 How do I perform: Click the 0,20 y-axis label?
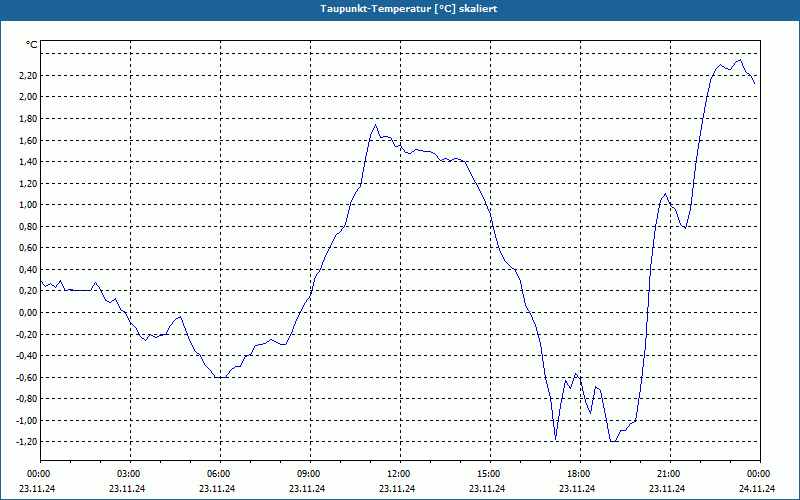[x=29, y=291]
